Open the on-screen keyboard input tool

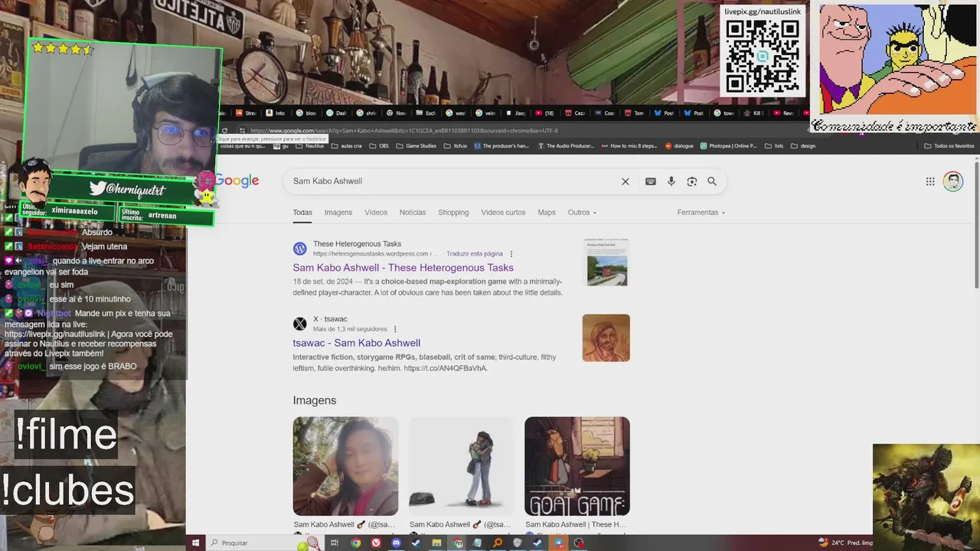click(650, 181)
